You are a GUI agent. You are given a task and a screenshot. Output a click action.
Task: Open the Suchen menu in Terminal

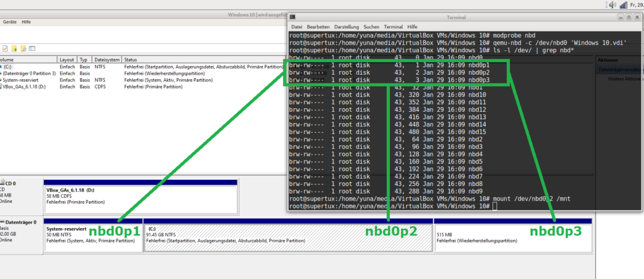pyautogui.click(x=371, y=26)
